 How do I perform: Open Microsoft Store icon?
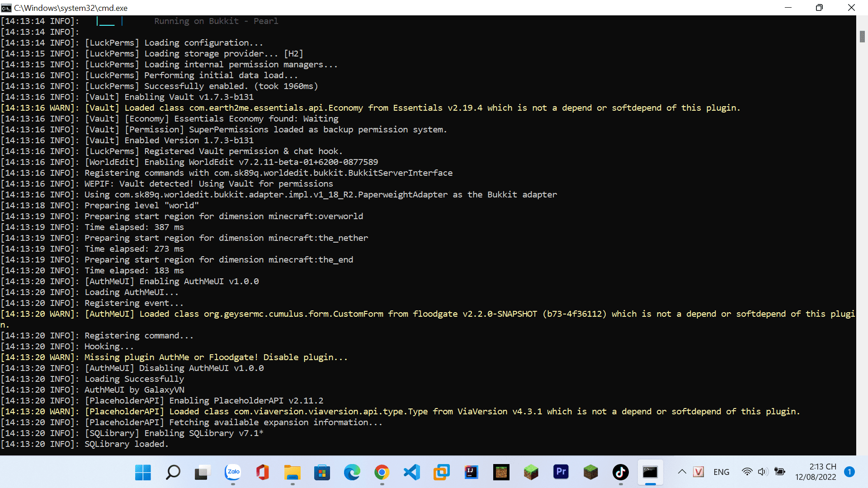point(322,472)
